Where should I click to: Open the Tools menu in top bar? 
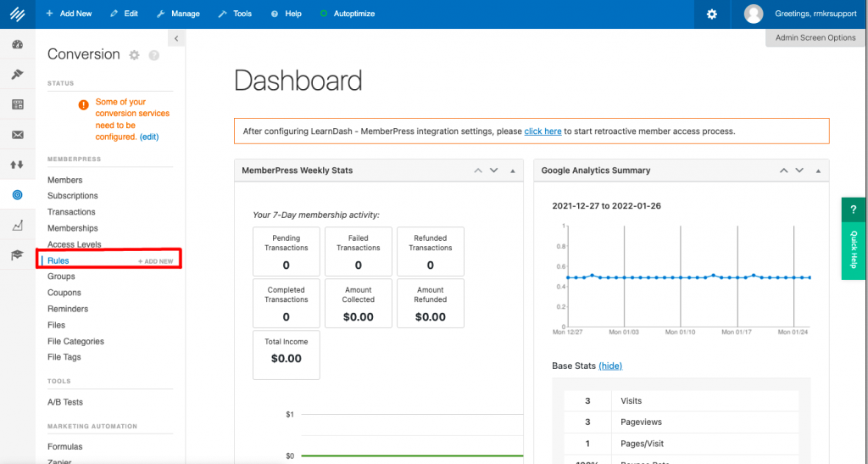pyautogui.click(x=235, y=14)
